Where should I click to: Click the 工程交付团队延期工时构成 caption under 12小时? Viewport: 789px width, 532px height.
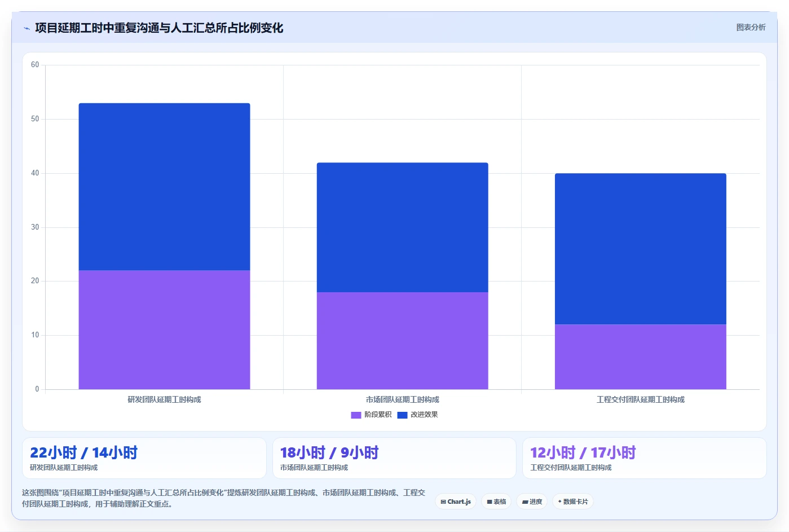571,468
